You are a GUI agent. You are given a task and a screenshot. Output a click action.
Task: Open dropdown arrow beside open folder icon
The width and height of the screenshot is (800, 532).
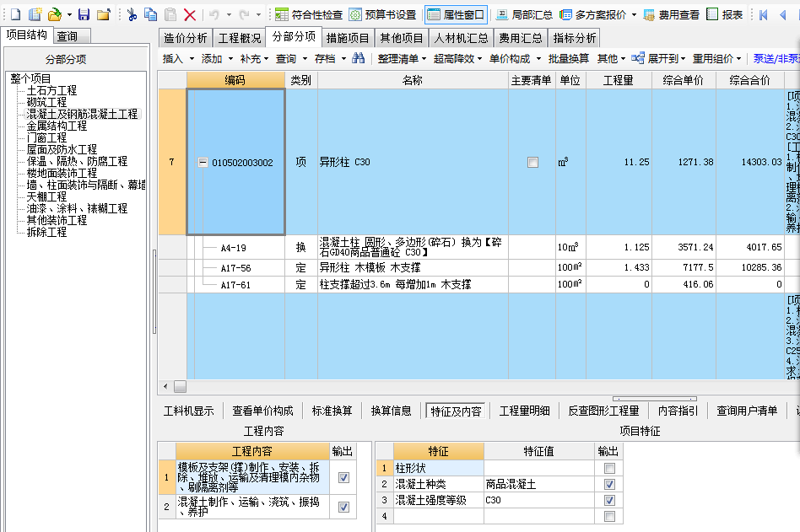(69, 15)
